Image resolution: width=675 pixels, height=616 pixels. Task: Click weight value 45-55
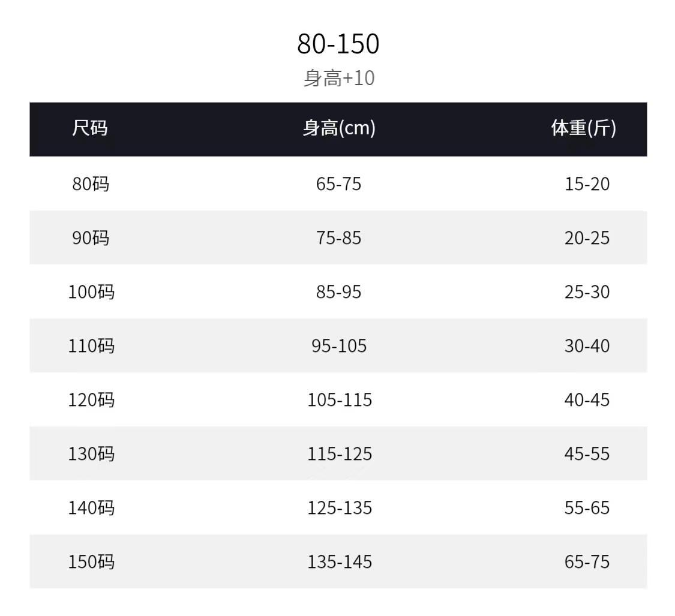coord(587,453)
